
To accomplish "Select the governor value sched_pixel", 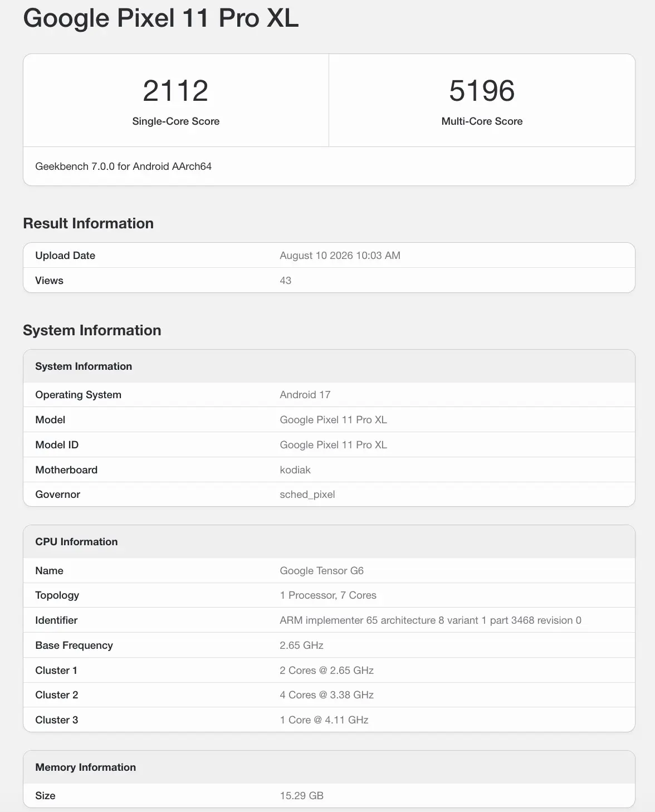I will point(307,495).
